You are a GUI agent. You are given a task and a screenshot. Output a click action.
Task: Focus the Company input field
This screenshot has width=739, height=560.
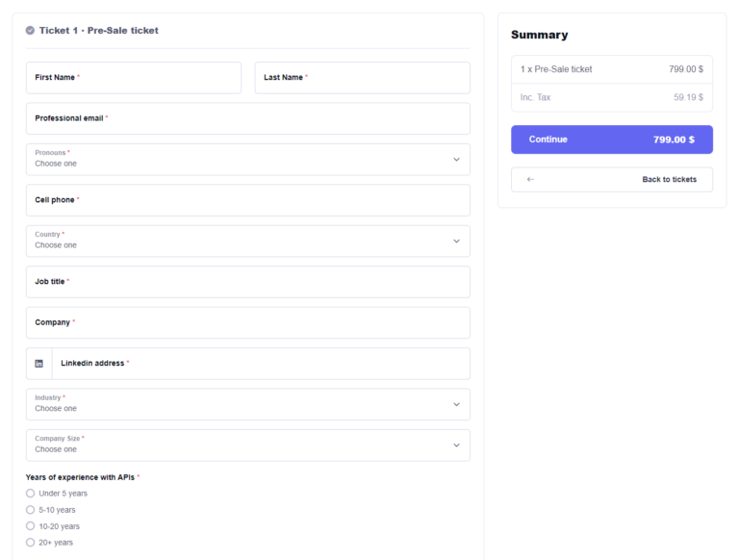click(247, 322)
